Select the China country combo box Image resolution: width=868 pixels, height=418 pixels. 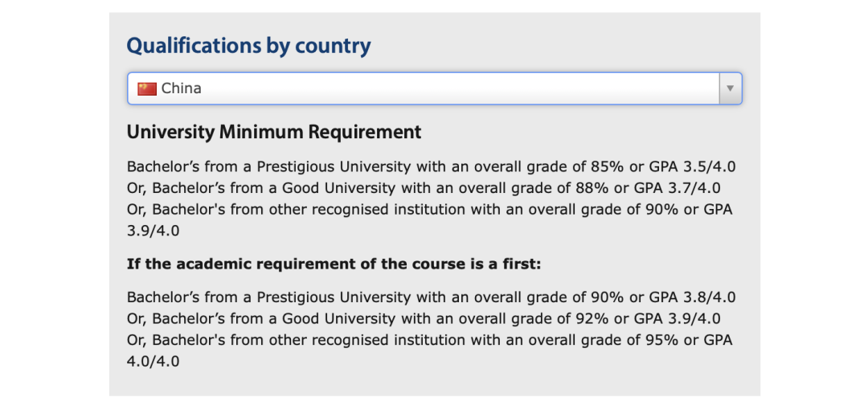tap(435, 88)
